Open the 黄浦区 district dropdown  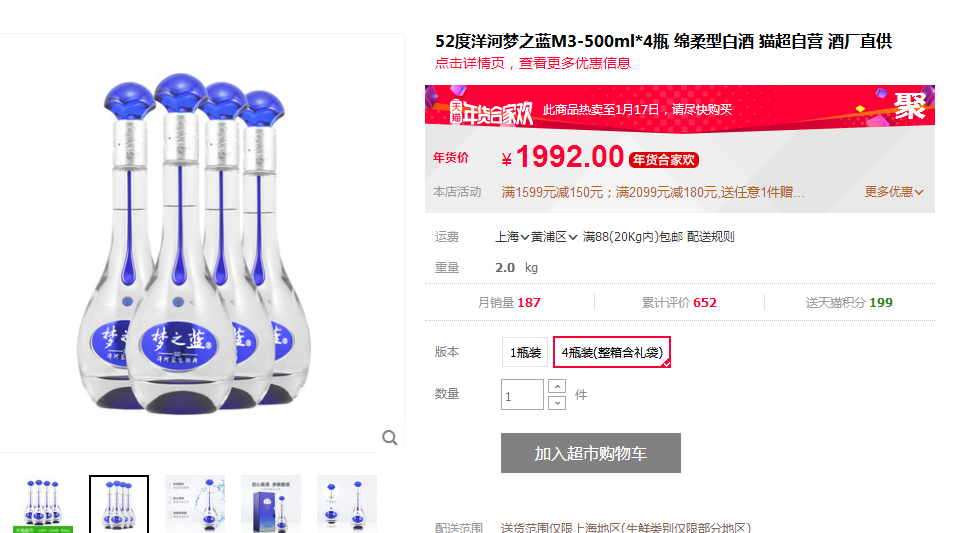(x=554, y=237)
